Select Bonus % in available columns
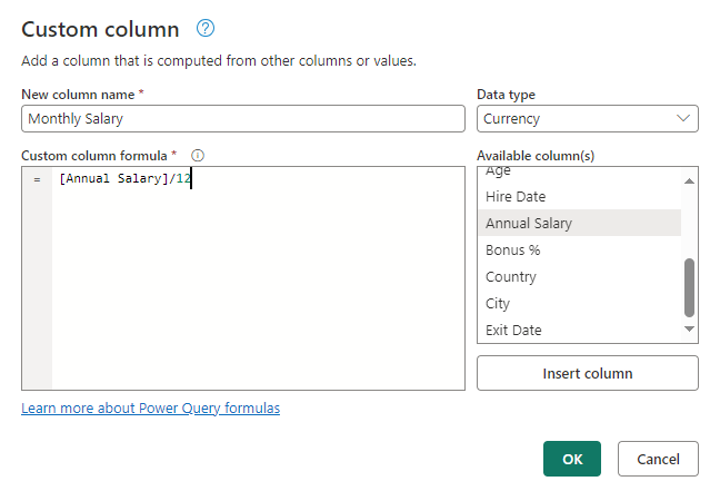 point(579,250)
